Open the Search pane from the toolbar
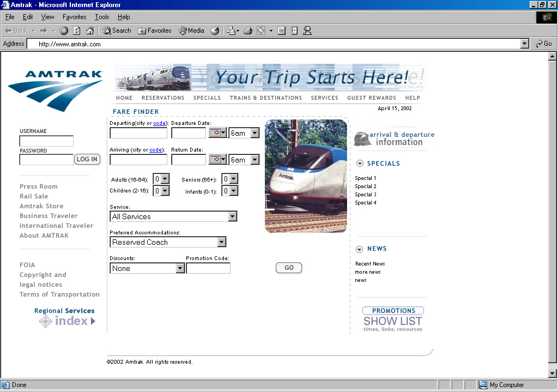The height and width of the screenshot is (392, 558). click(x=117, y=31)
